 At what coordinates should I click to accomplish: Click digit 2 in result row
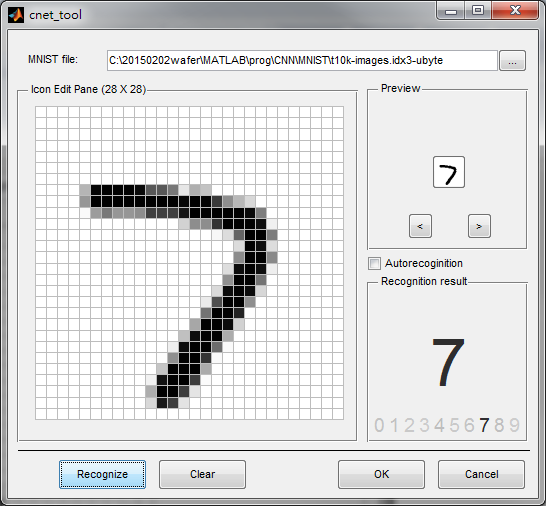[x=410, y=425]
